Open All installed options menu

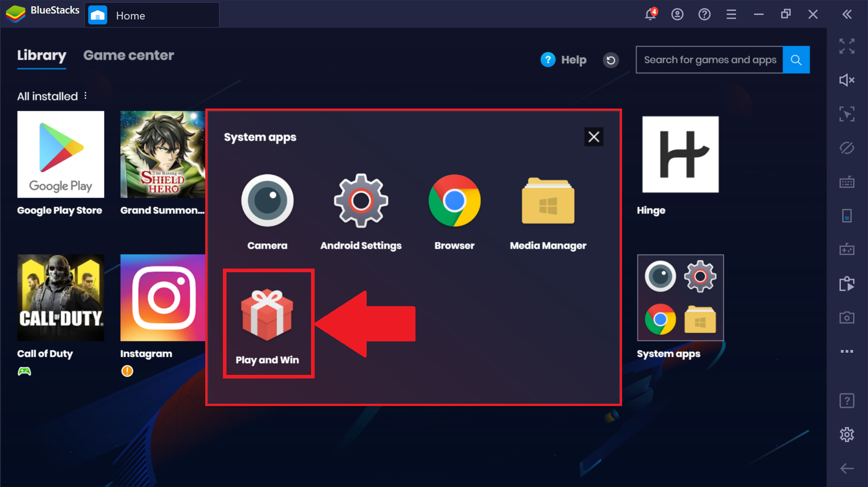click(85, 95)
